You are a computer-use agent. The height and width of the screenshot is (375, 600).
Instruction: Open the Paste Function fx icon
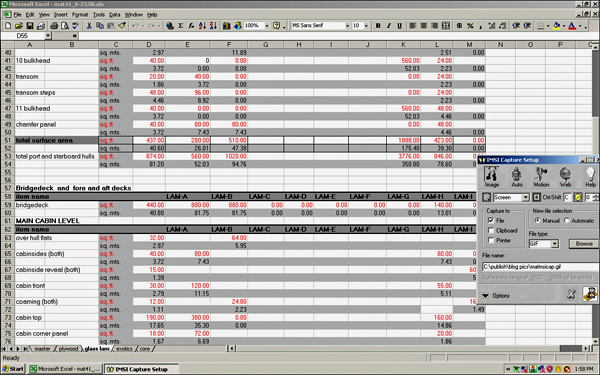tap(191, 26)
